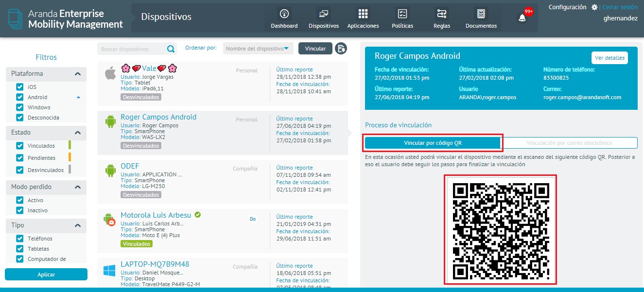Uncheck the Windows platform filter

tap(20, 107)
